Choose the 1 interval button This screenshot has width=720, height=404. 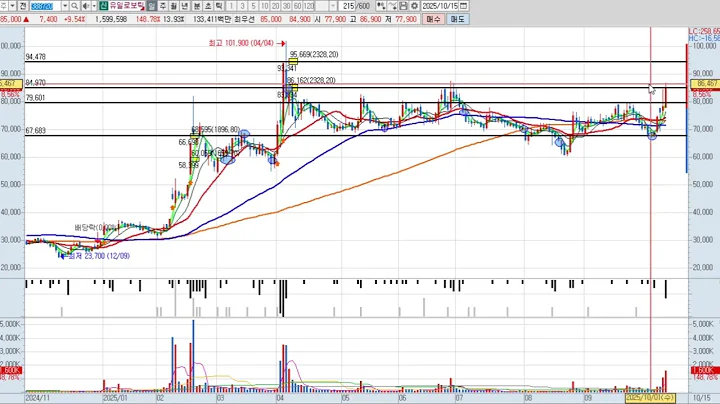point(231,6)
